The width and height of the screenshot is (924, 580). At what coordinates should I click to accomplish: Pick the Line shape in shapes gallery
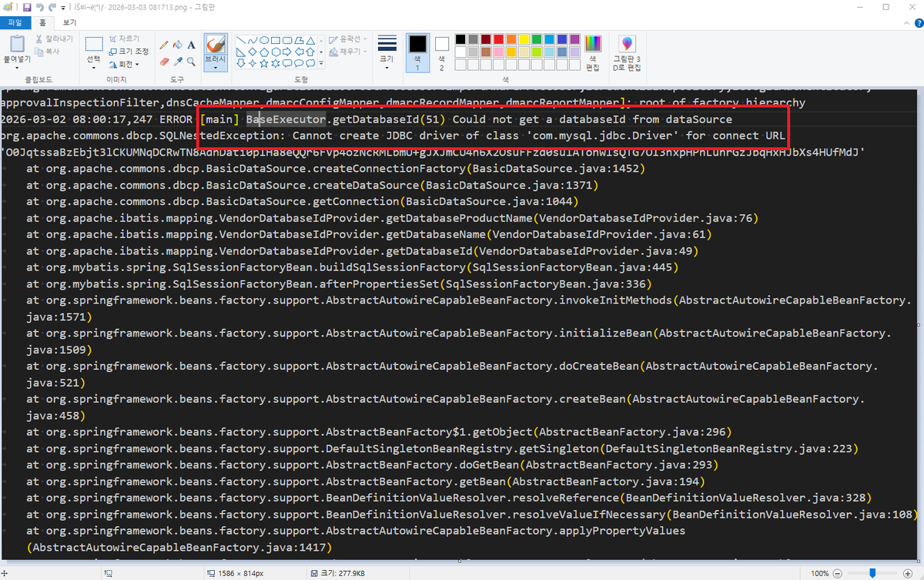pyautogui.click(x=241, y=40)
